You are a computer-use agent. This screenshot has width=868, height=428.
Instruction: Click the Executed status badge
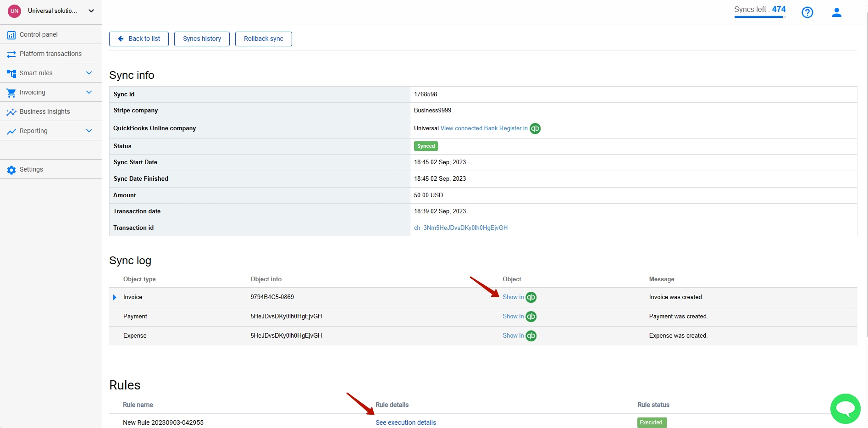[x=651, y=422]
